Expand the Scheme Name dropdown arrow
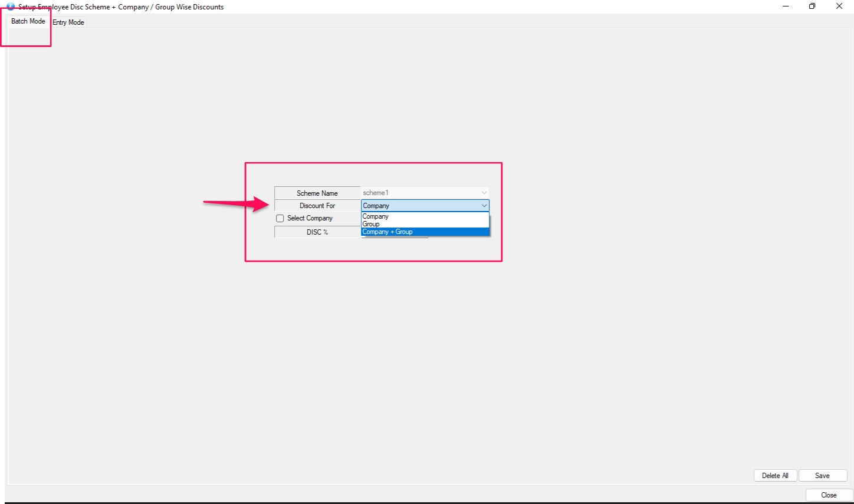The height and width of the screenshot is (504, 854). (x=484, y=193)
